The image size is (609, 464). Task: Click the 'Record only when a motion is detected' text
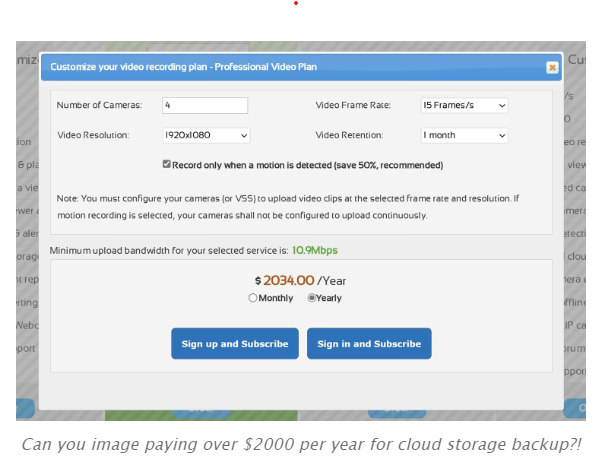click(307, 165)
